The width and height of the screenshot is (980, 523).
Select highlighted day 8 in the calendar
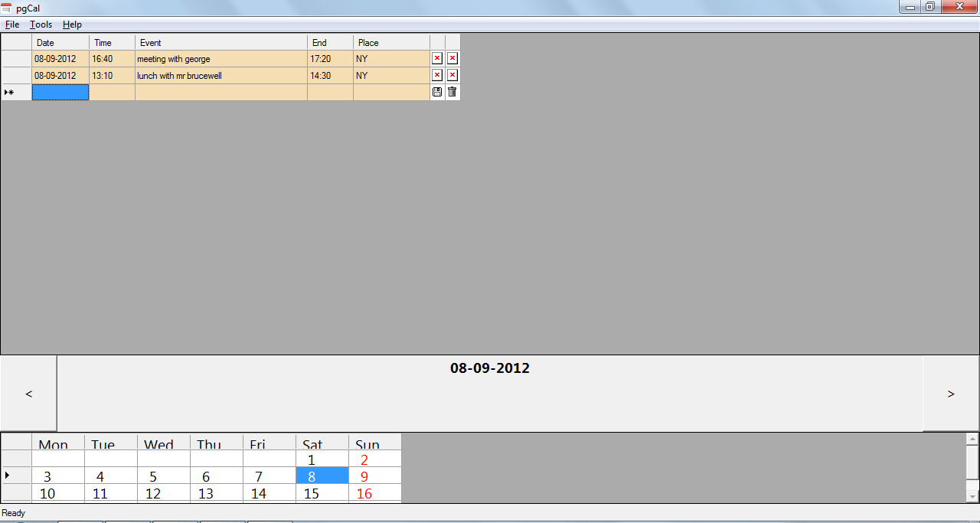point(322,476)
